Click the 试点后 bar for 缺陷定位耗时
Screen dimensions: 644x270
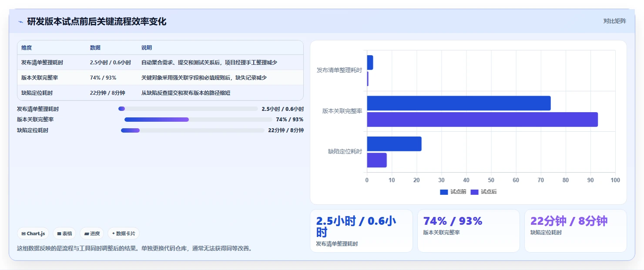click(x=377, y=160)
